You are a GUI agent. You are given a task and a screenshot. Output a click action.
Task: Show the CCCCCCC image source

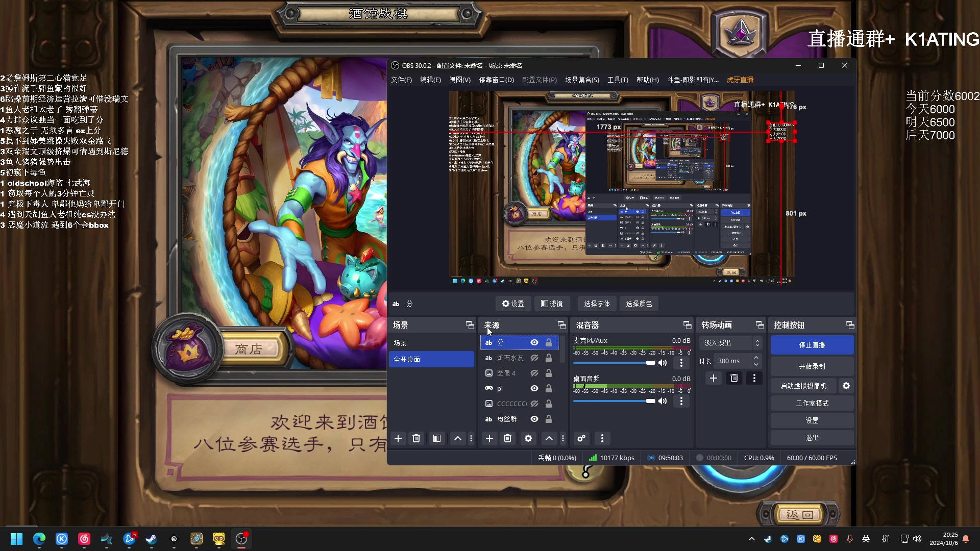[x=534, y=404]
